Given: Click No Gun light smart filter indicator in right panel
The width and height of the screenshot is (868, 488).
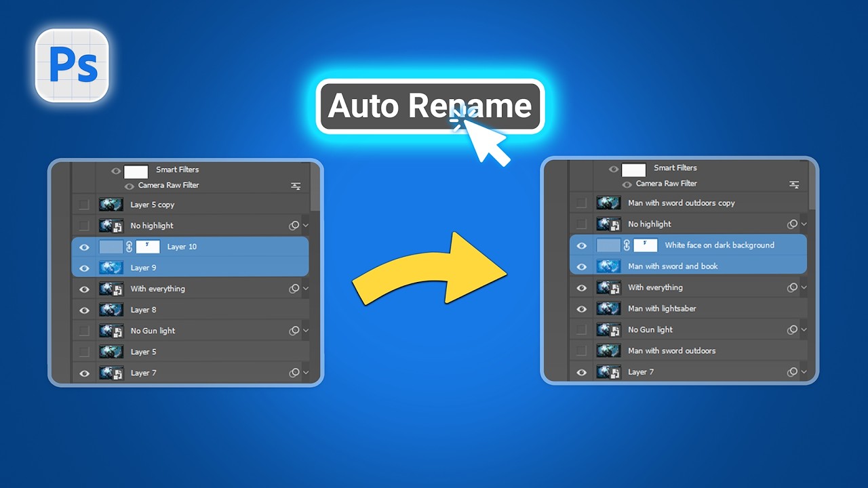Looking at the screenshot, I should (x=791, y=329).
